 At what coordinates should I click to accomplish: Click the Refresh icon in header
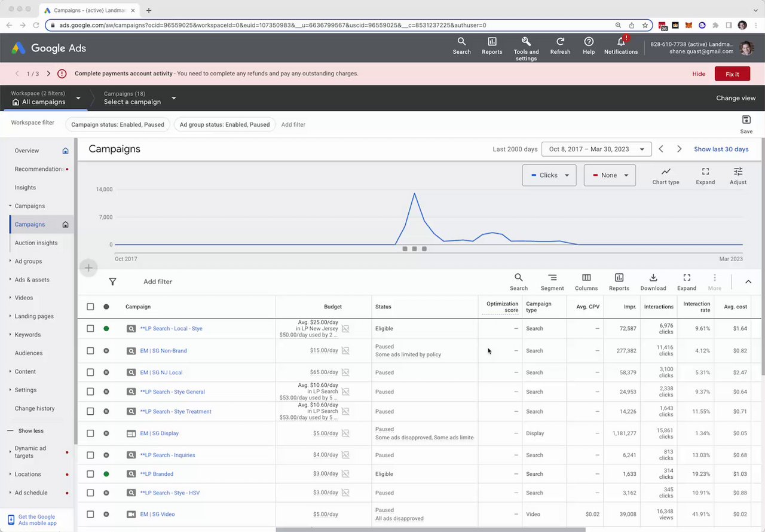[560, 42]
